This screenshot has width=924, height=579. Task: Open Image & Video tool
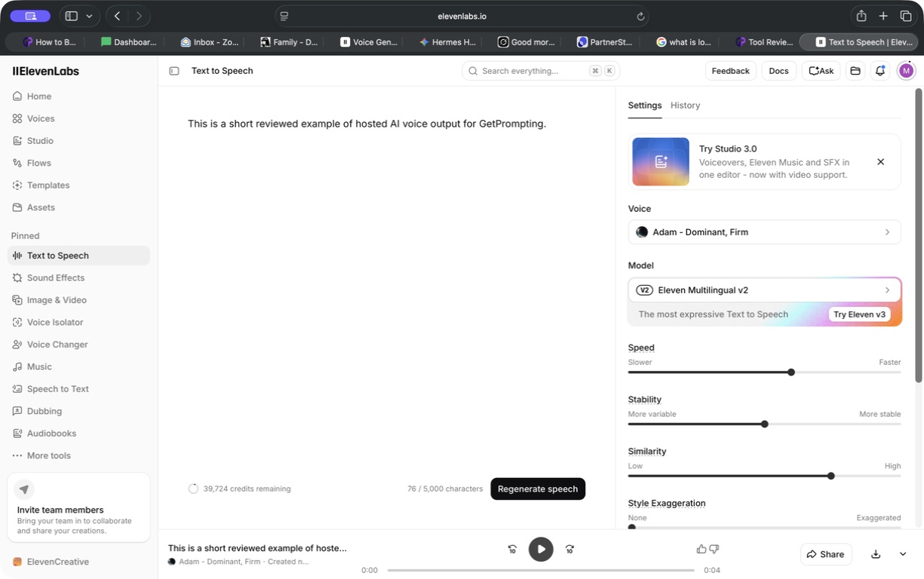coord(78,300)
